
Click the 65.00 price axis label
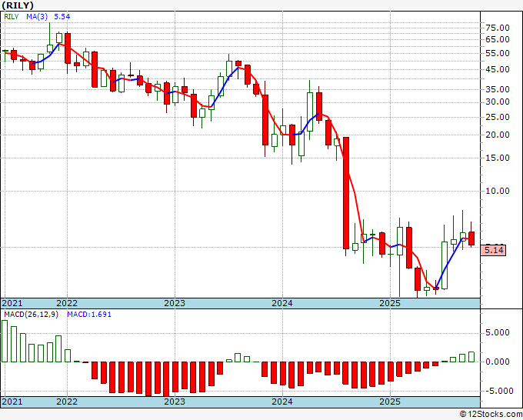[498, 39]
